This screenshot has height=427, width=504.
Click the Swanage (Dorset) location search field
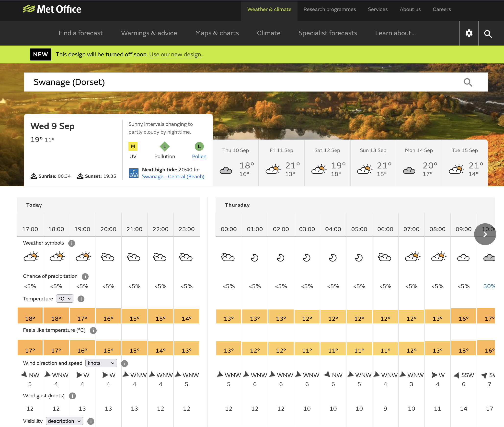[256, 82]
